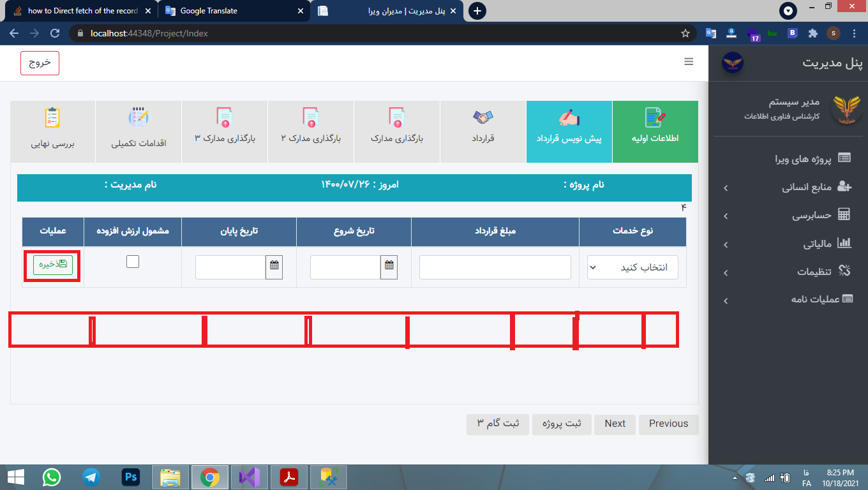Click the منابع انسانی user-plus icon
The image size is (868, 490).
point(844,186)
